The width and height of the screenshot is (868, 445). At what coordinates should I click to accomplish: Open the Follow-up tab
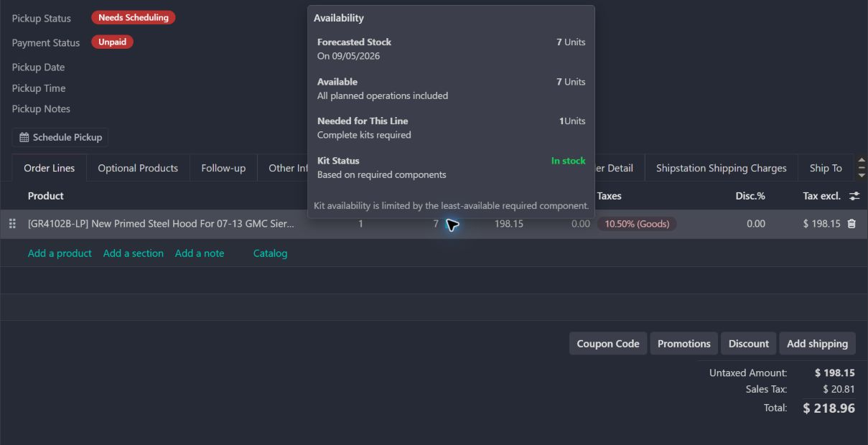tap(223, 168)
